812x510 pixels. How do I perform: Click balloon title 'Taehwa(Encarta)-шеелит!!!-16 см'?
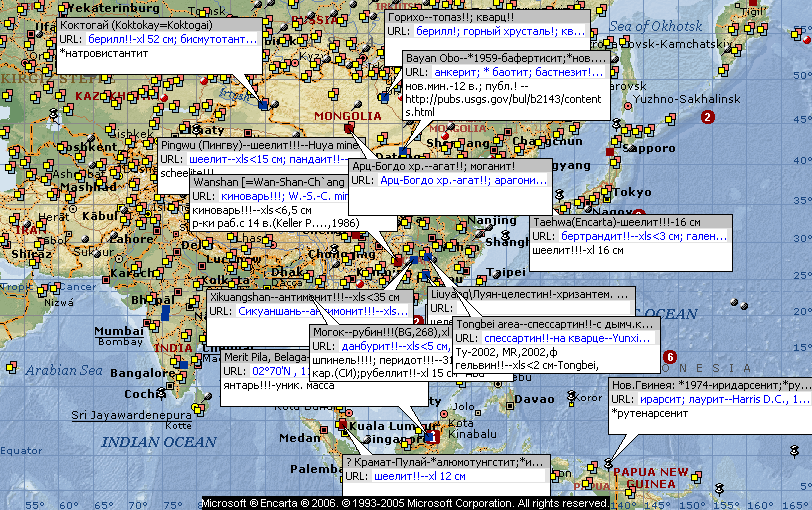(x=617, y=222)
